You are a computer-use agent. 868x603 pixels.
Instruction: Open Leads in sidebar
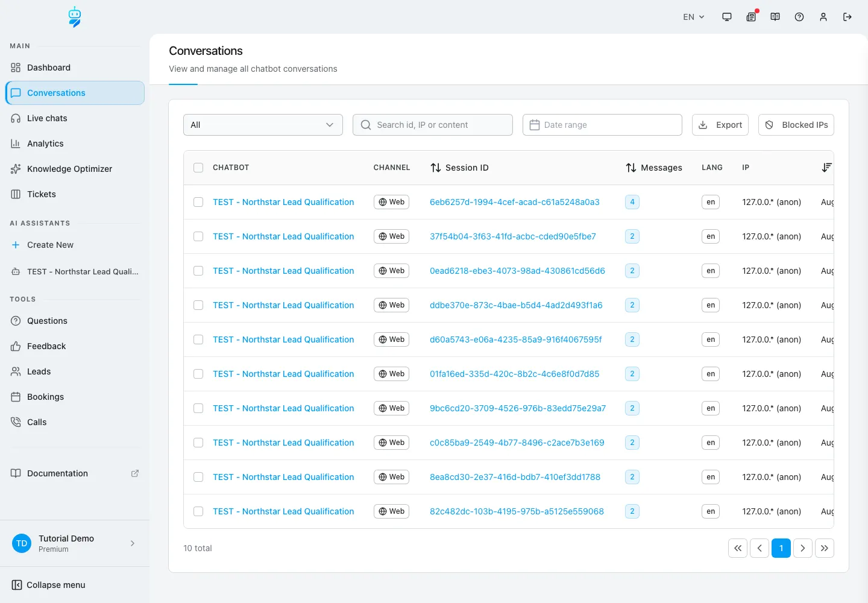coord(75,371)
